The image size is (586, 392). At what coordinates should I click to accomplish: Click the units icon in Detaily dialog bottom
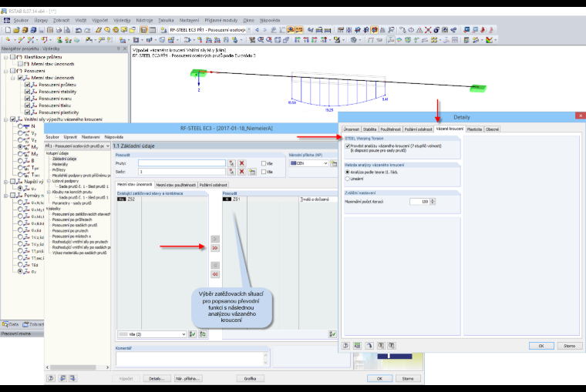357,346
